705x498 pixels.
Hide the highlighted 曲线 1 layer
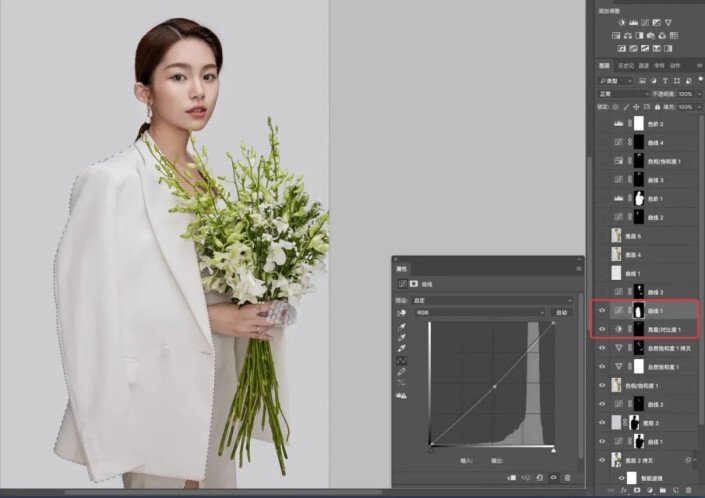(602, 311)
